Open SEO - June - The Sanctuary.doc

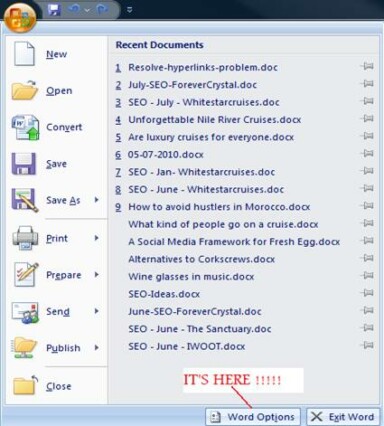pos(200,329)
